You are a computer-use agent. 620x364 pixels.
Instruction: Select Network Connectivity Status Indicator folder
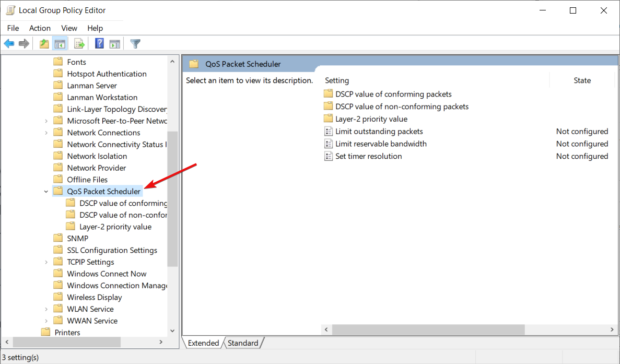tap(116, 144)
